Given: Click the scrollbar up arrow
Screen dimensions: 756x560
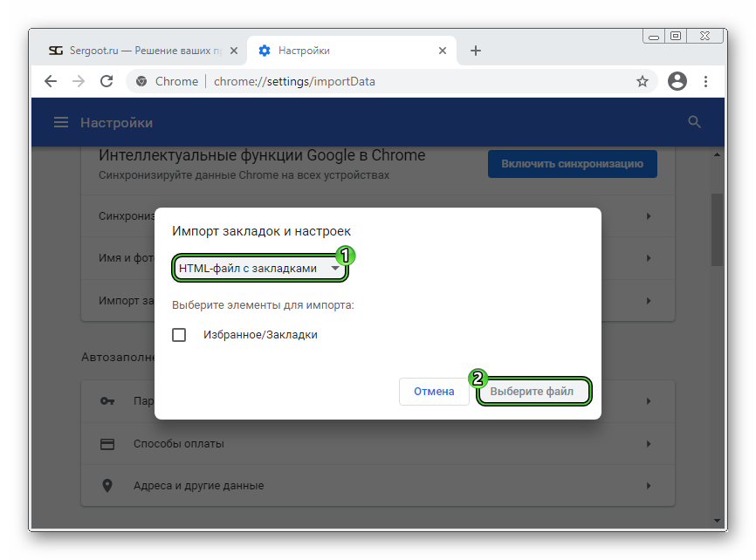Looking at the screenshot, I should pyautogui.click(x=717, y=154).
